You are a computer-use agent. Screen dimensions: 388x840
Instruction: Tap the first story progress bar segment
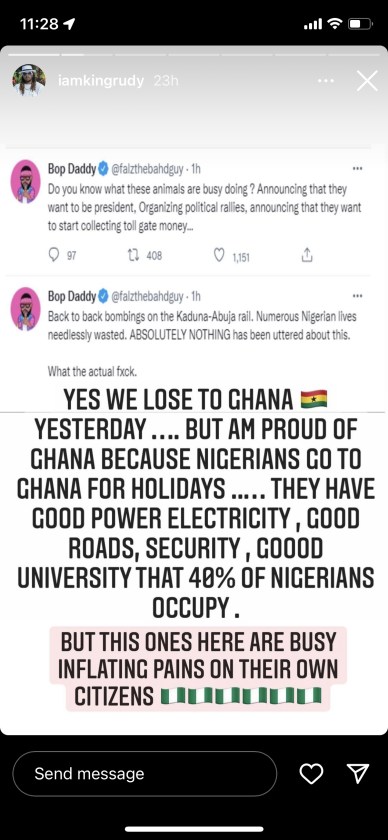34,54
